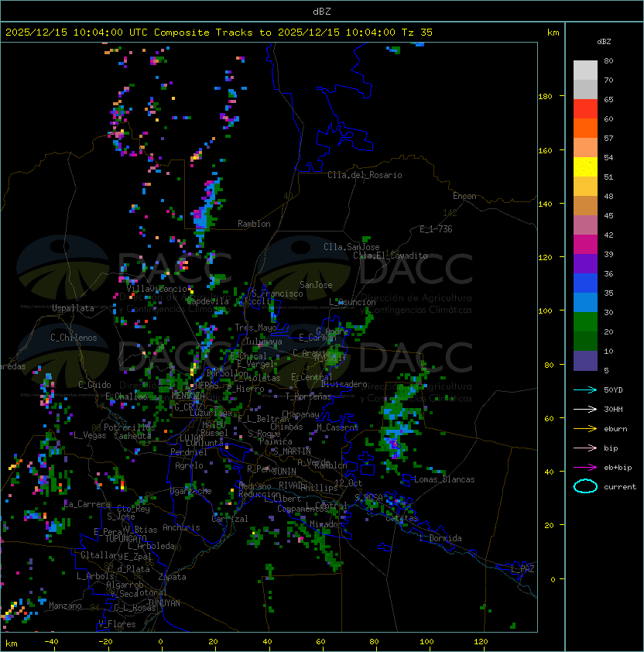Click the 'Uspallata' map label

click(73, 308)
